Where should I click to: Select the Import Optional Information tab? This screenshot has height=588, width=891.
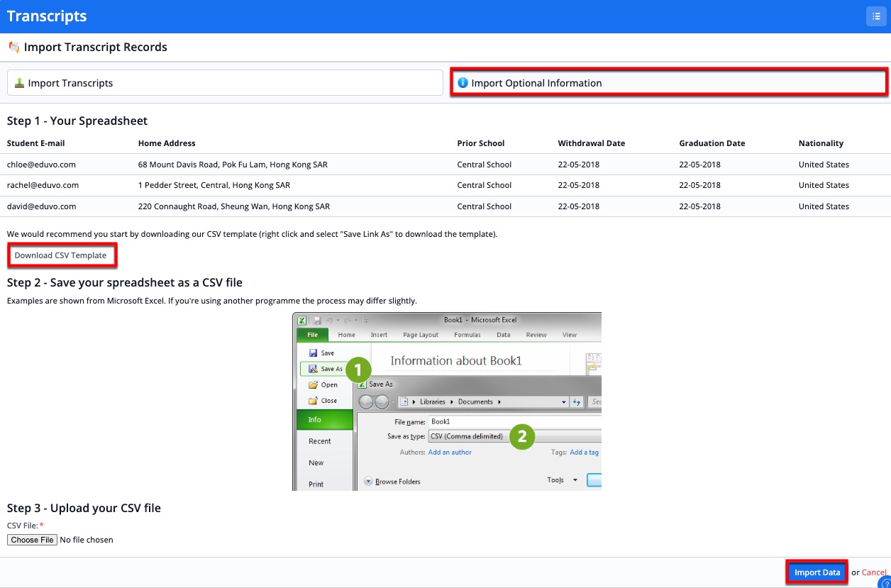pyautogui.click(x=668, y=83)
